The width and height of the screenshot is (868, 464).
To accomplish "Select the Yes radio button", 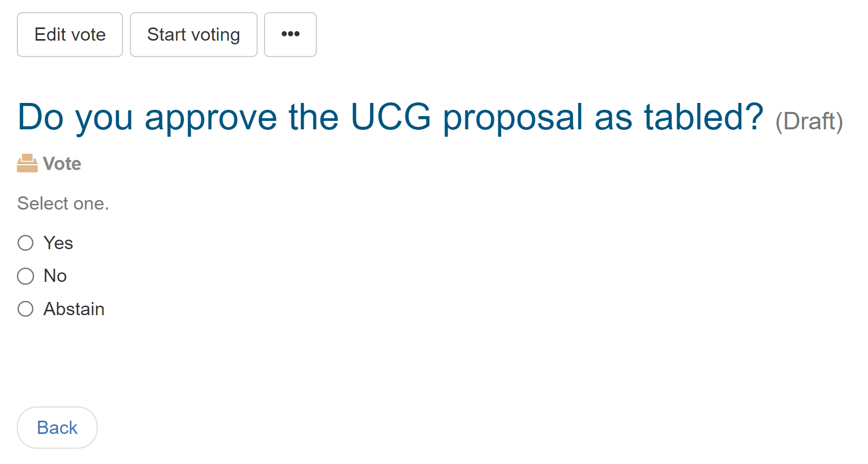I will (25, 243).
